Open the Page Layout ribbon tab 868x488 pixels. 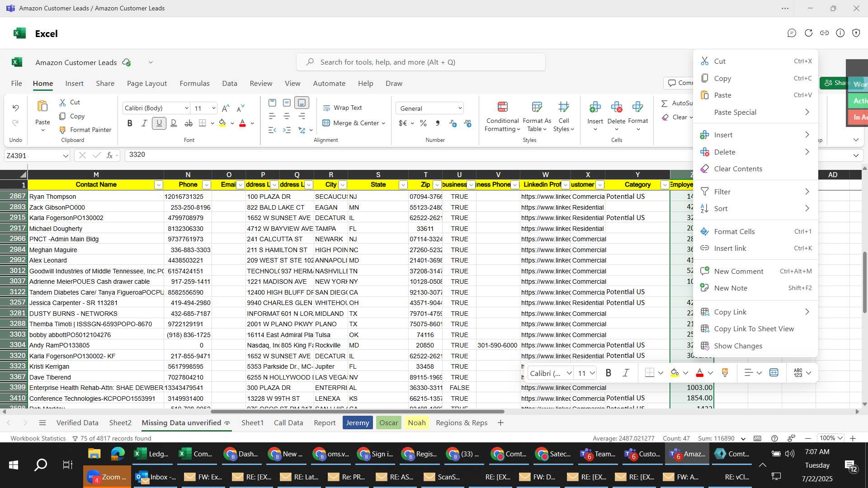[x=147, y=84]
